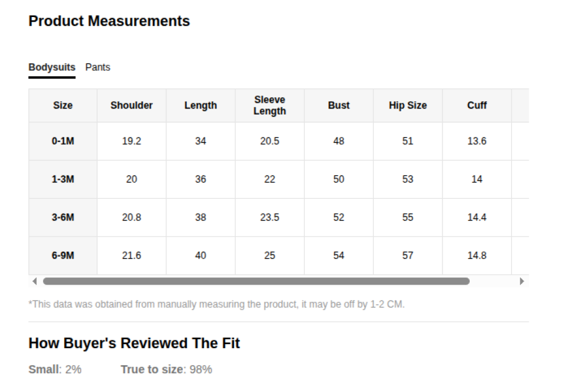Click the Small 2% fit label
This screenshot has height=392, width=568.
pos(55,369)
